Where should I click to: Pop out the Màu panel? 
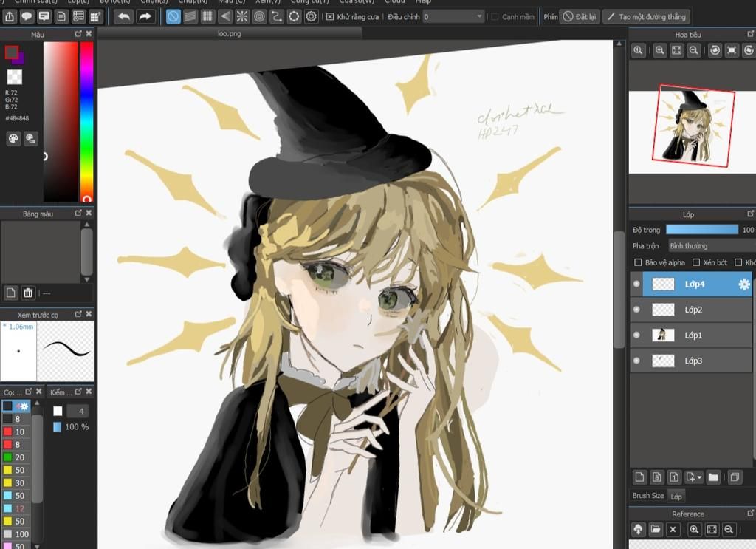(78, 34)
